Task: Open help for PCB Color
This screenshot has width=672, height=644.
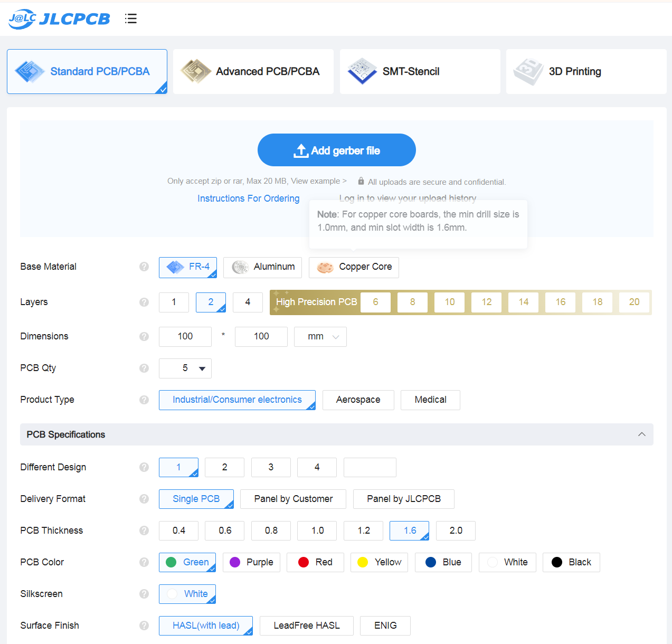Action: coord(144,562)
